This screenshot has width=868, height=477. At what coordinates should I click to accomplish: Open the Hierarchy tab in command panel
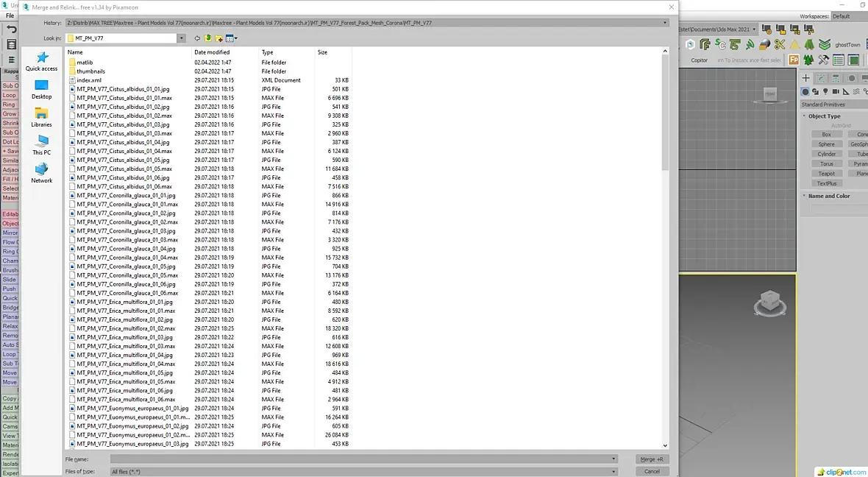836,78
